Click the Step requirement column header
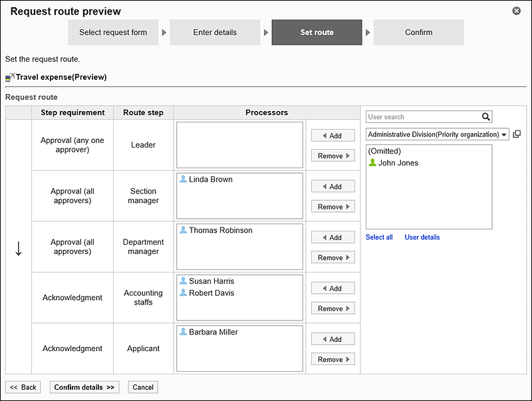The image size is (532, 401). tap(72, 112)
